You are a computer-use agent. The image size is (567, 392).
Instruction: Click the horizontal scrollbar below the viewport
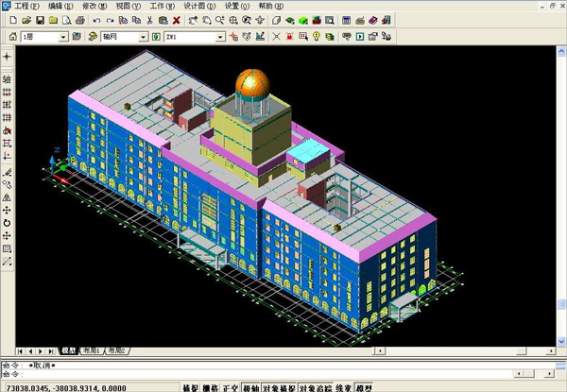(331, 349)
